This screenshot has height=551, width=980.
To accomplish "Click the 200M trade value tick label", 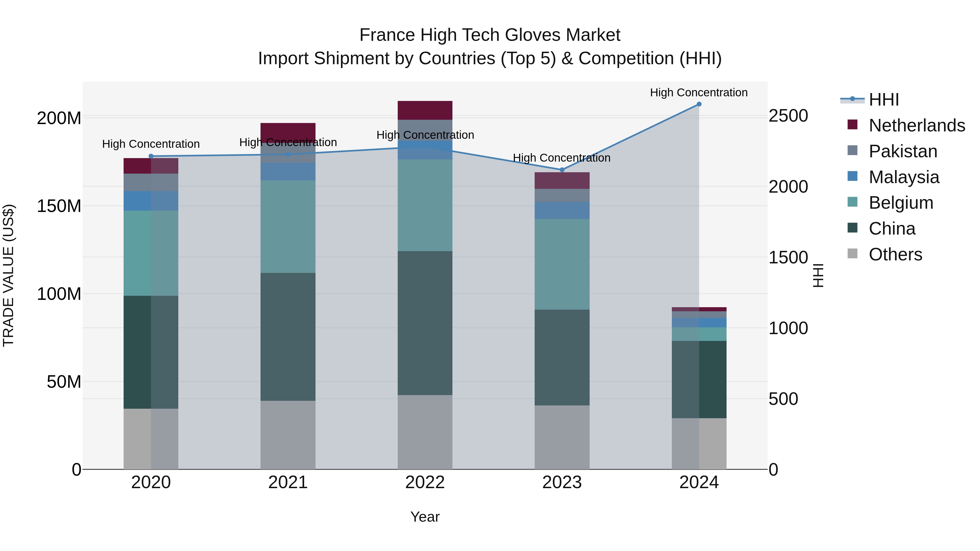I will [x=59, y=118].
